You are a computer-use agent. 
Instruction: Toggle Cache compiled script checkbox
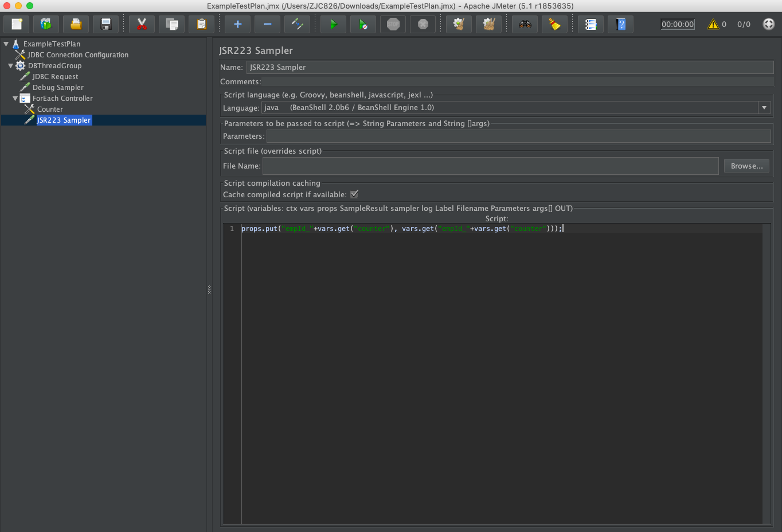(354, 194)
